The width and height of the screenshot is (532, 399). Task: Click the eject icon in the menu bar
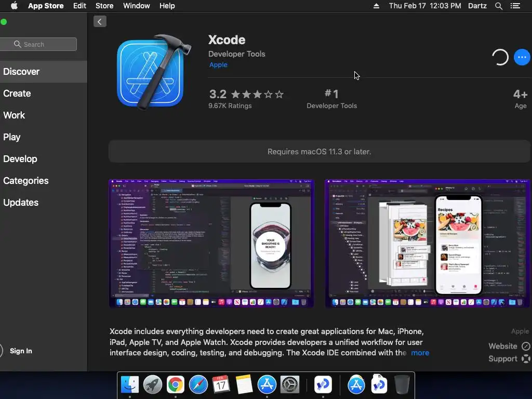click(x=376, y=6)
